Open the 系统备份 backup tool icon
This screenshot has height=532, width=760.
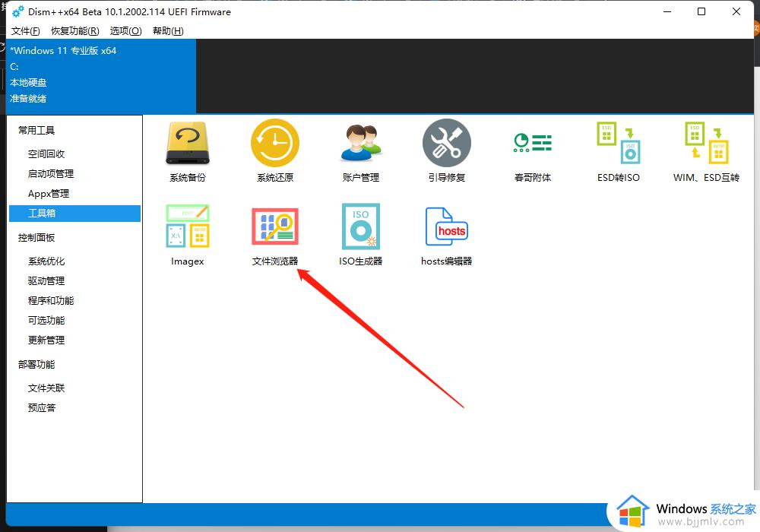[x=188, y=143]
